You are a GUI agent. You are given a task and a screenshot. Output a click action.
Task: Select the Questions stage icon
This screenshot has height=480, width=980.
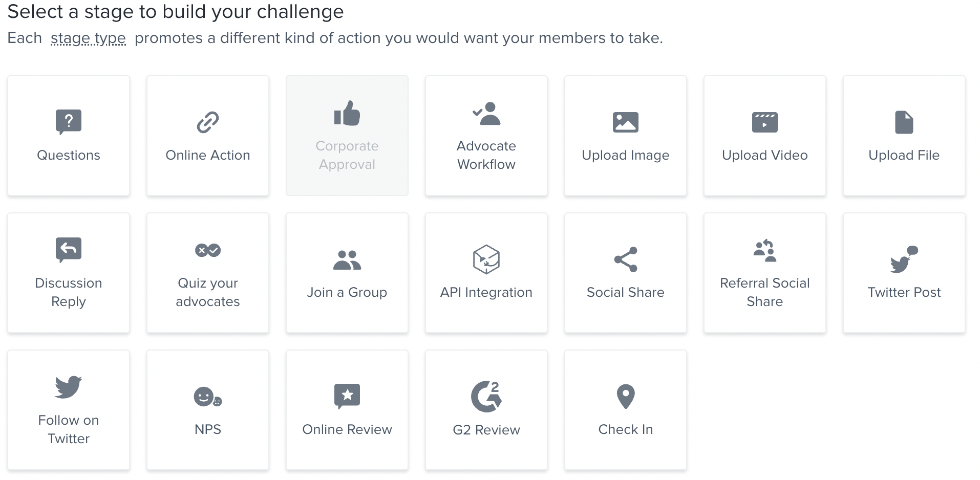click(x=69, y=122)
